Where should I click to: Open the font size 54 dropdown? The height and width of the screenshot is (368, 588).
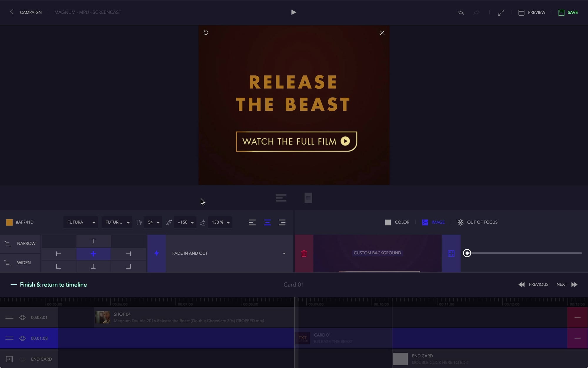point(153,222)
